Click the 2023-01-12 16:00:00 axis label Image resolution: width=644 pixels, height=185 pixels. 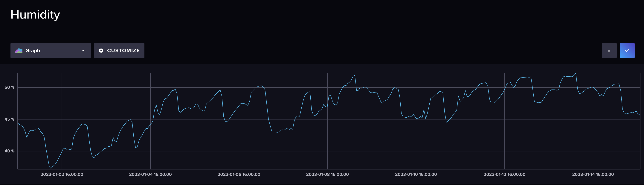coord(504,174)
